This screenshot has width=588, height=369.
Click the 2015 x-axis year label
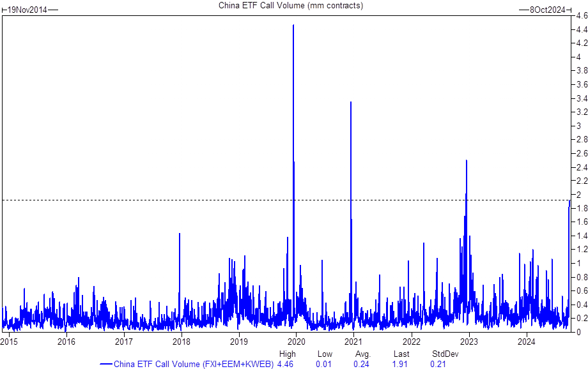[x=8, y=342]
